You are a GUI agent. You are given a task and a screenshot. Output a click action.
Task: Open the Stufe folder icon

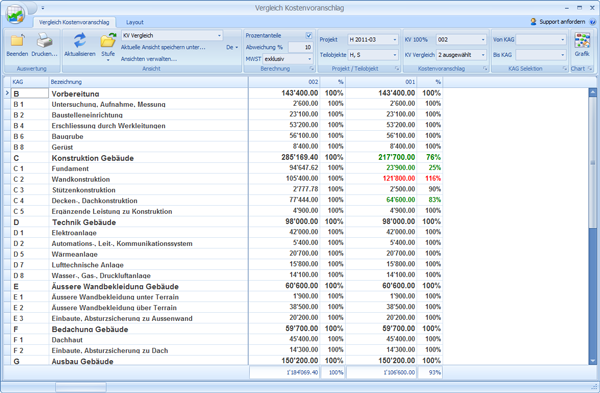pyautogui.click(x=108, y=41)
